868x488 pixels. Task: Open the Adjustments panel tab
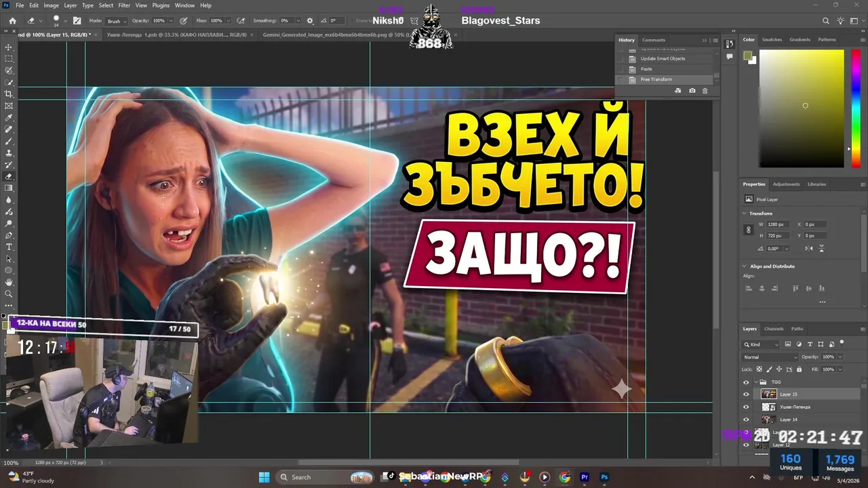[786, 184]
